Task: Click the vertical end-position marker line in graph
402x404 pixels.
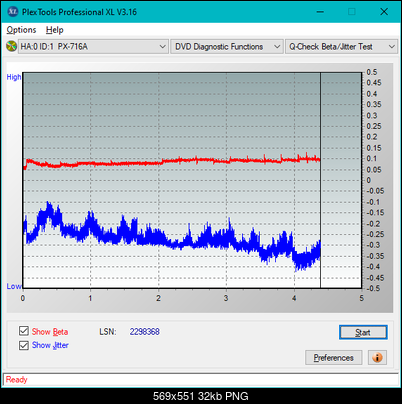Action: [x=320, y=180]
